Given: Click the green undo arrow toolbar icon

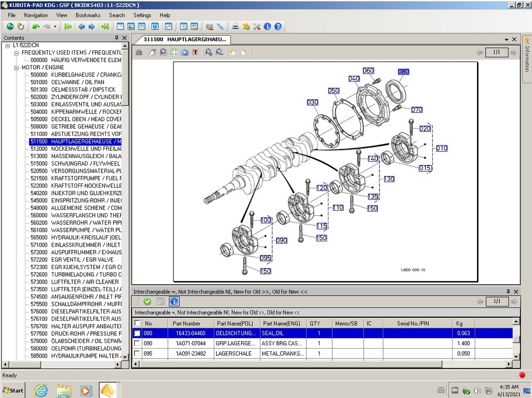Looking at the screenshot, I should pyautogui.click(x=36, y=26).
